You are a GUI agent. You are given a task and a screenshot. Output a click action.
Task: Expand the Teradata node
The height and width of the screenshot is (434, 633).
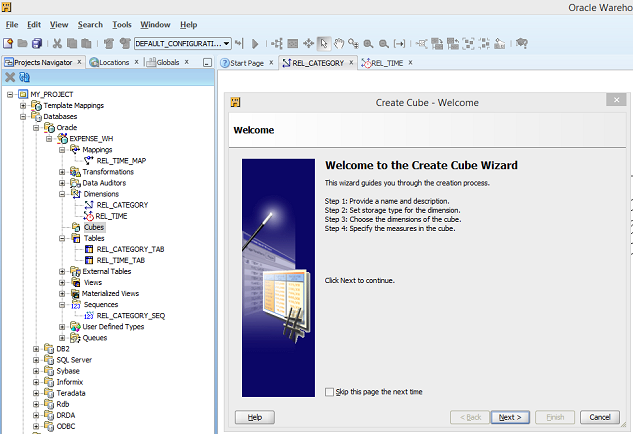click(36, 393)
